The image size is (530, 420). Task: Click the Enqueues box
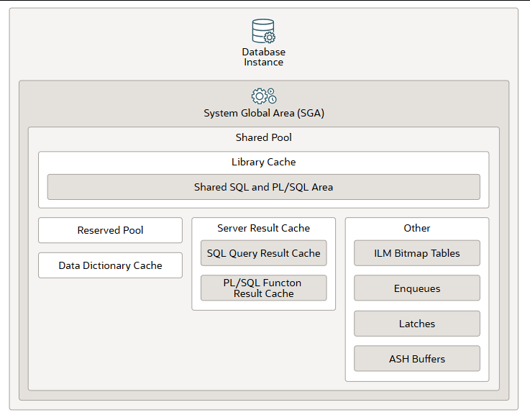pos(417,288)
